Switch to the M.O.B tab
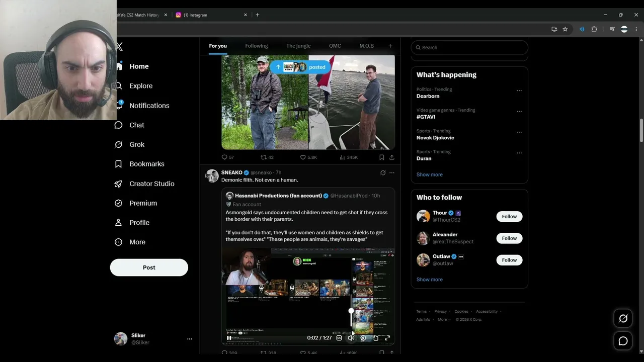This screenshot has height=362, width=644. coord(366,46)
